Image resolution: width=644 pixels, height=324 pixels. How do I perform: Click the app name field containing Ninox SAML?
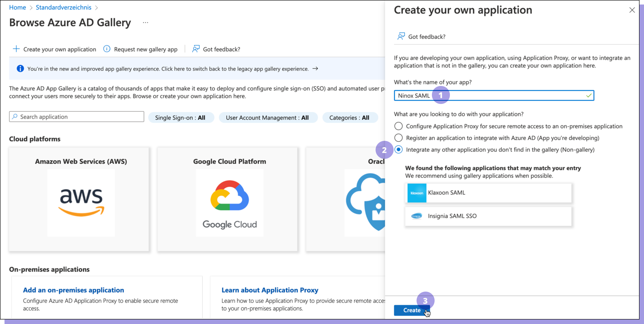pyautogui.click(x=494, y=95)
